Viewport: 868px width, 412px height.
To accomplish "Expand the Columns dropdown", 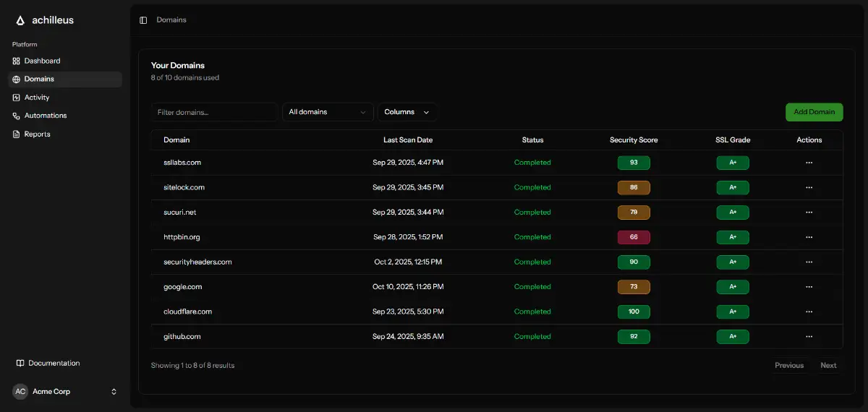I will pos(407,112).
